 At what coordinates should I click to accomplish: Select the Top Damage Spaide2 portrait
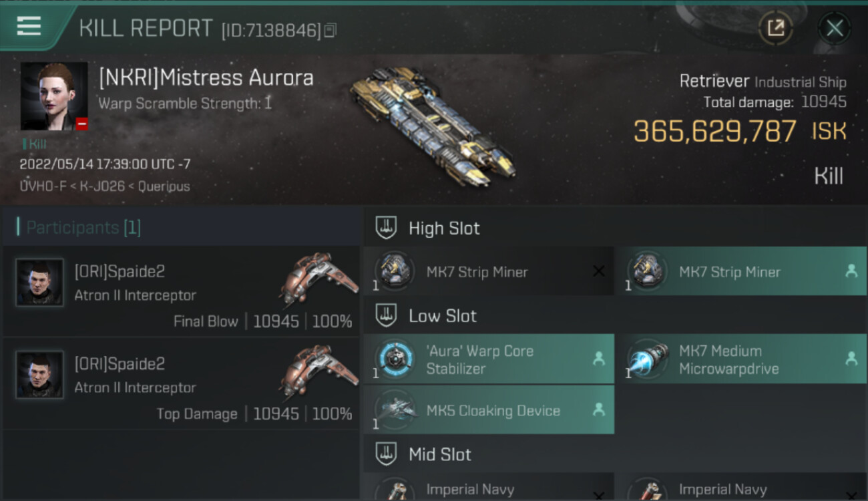click(x=40, y=375)
